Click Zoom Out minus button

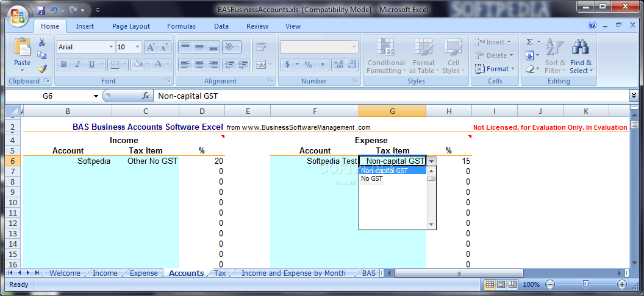tap(550, 284)
